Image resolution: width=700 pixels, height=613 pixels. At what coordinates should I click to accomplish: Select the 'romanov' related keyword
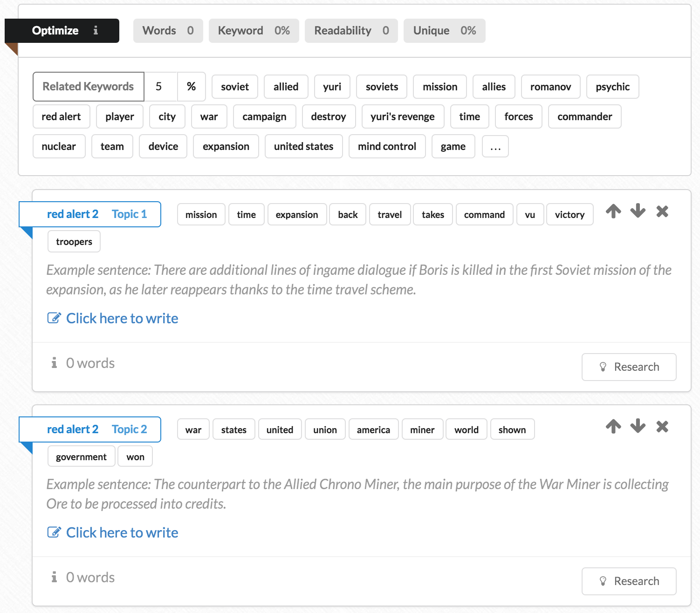tap(550, 87)
